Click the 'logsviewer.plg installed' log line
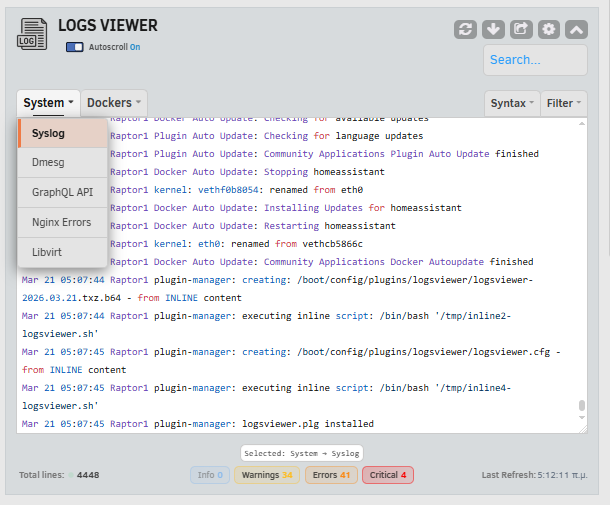Screen dimensions: 610x505 coord(198,424)
